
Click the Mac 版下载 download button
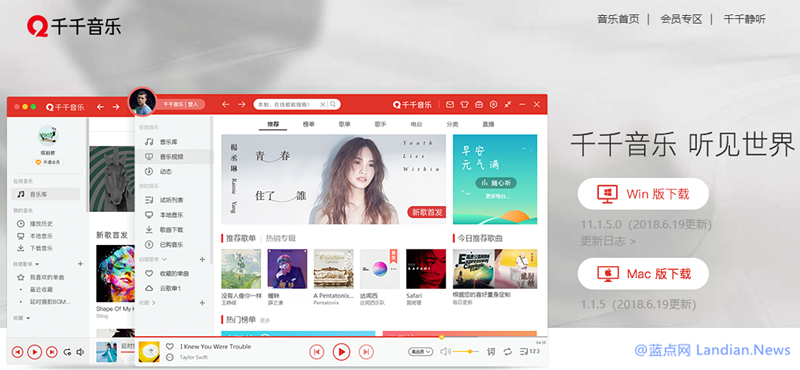click(x=643, y=274)
